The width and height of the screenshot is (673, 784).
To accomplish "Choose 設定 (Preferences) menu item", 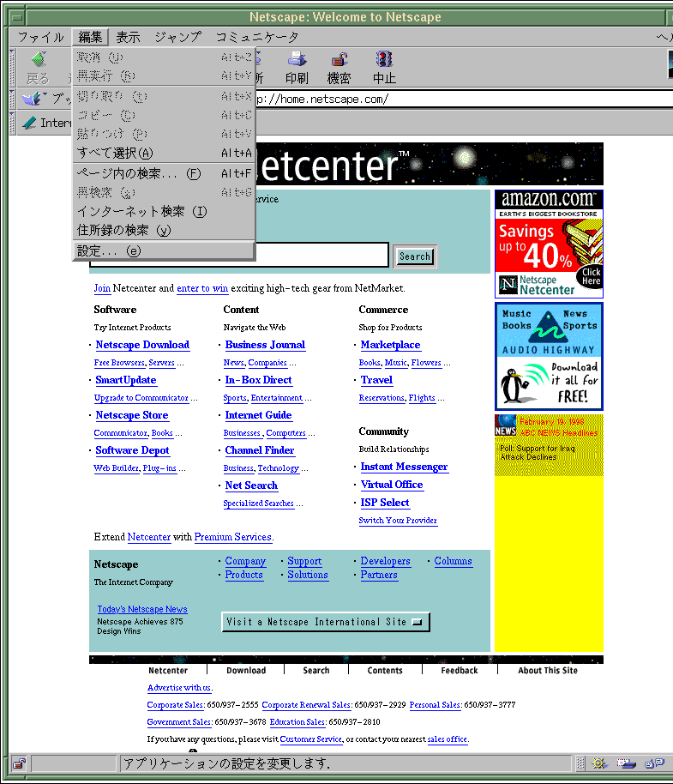I will [x=164, y=251].
